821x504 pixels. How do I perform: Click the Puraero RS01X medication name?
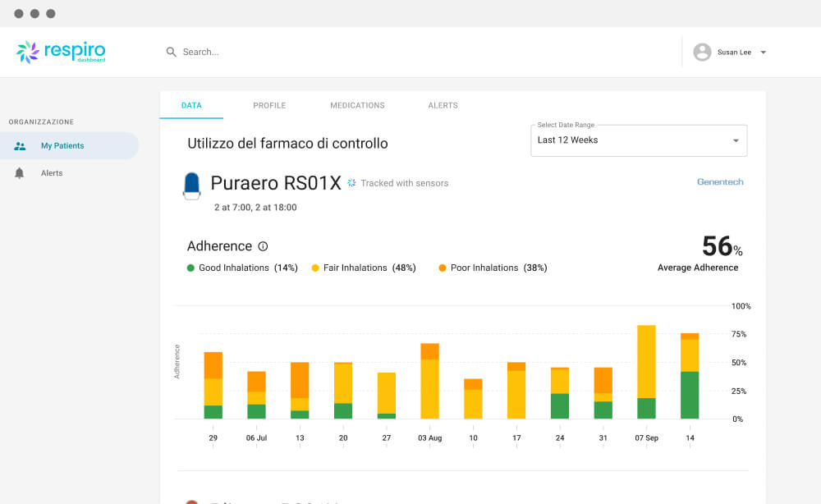coord(275,183)
